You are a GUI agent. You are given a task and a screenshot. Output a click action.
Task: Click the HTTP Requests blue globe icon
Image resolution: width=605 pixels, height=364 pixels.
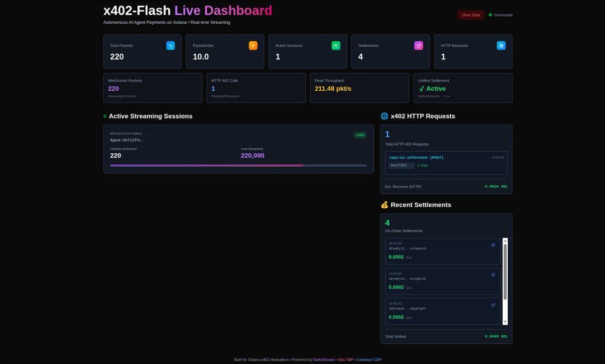coord(501,45)
